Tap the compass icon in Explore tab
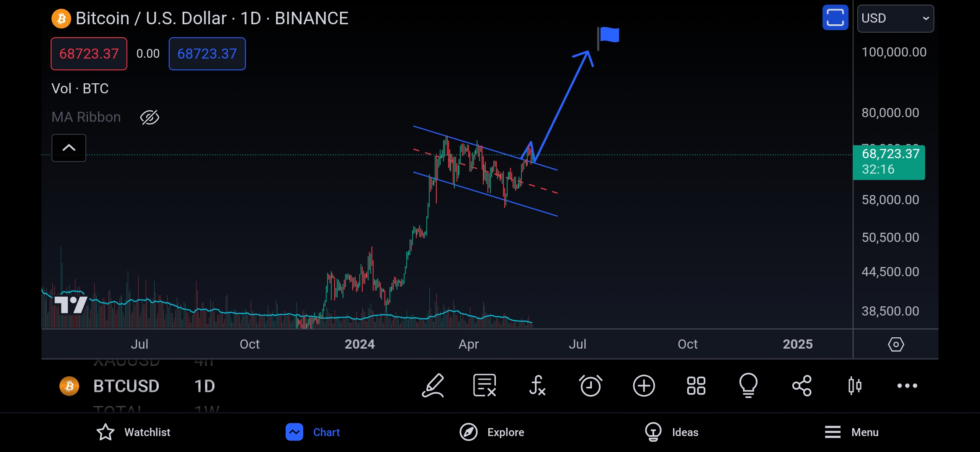The image size is (980, 452). (x=469, y=432)
